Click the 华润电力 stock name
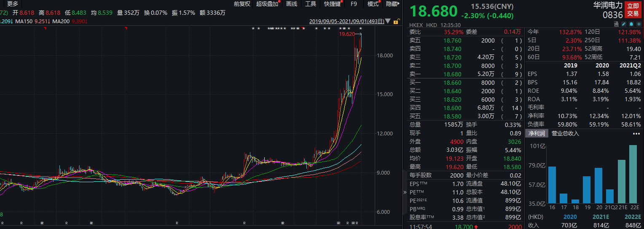The height and width of the screenshot is (229, 644). (x=608, y=5)
